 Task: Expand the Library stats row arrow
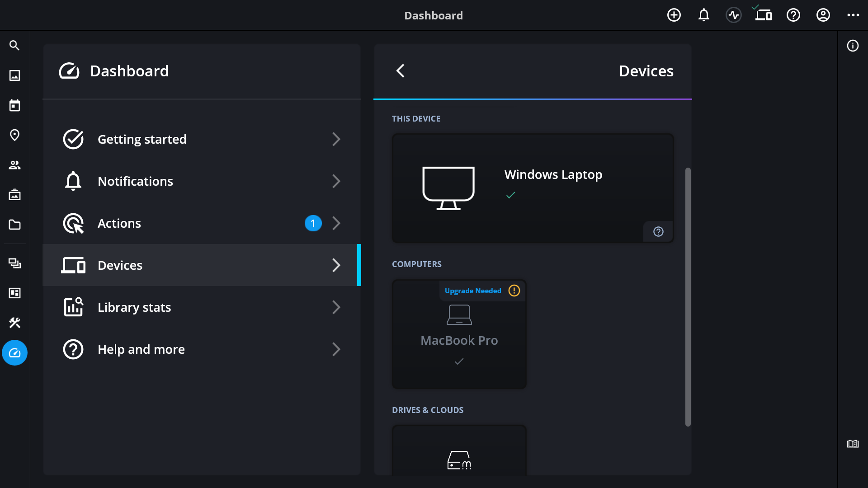tap(336, 307)
